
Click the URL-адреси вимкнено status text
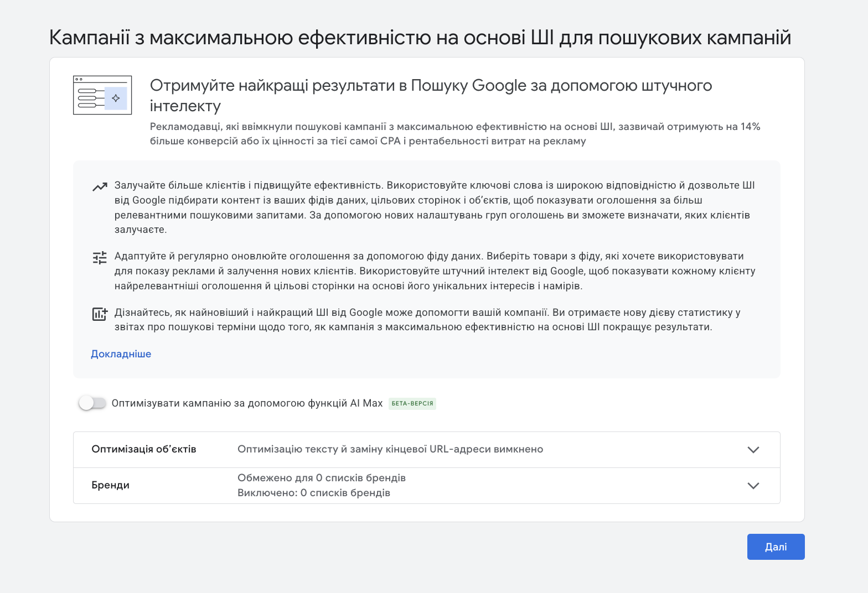tap(390, 449)
